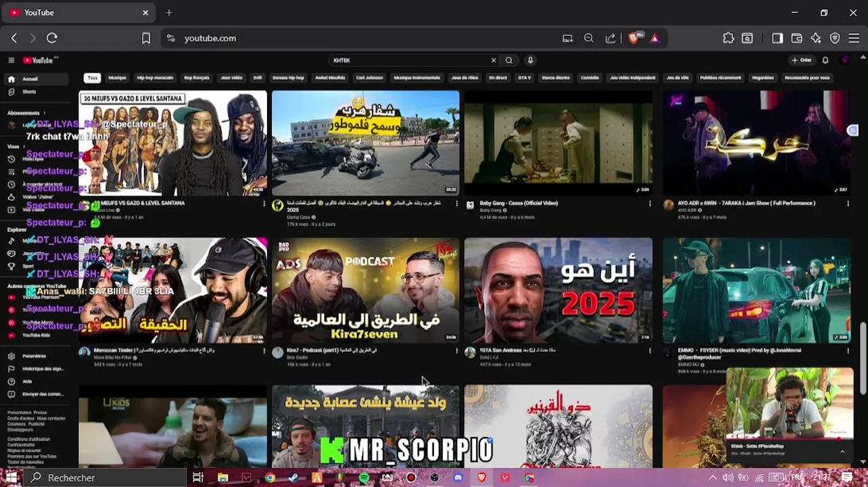This screenshot has height=487, width=868.
Task: Select the Comédie filter chip
Action: pyautogui.click(x=589, y=78)
